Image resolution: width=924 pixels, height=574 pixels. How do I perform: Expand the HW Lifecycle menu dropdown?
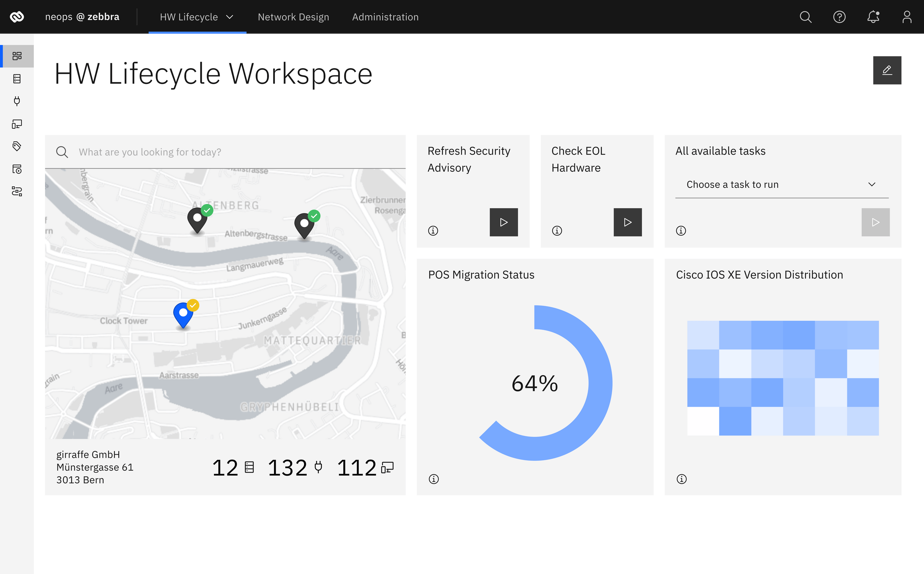197,17
